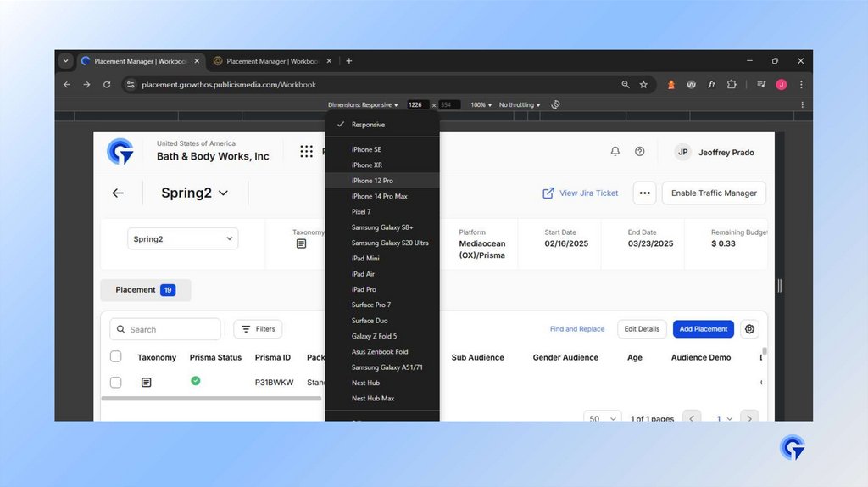Select Responsive in device list
This screenshot has width=868, height=487.
pos(382,125)
